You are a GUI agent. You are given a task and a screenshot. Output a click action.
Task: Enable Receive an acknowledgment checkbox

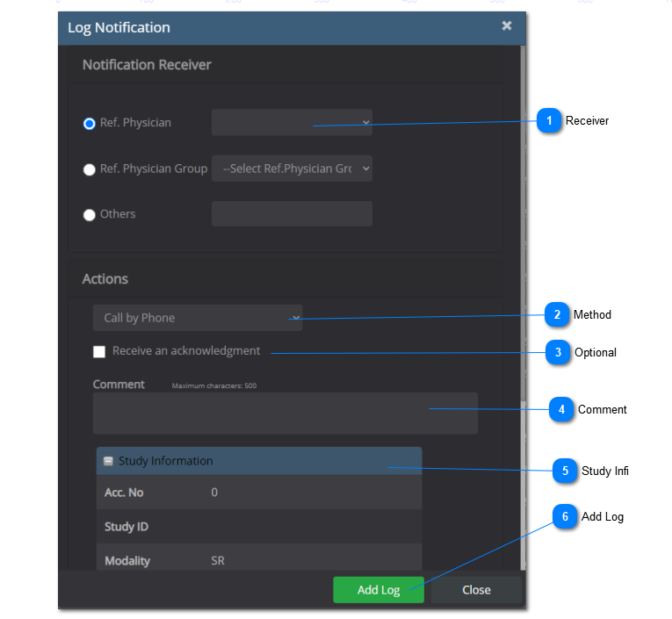(100, 351)
